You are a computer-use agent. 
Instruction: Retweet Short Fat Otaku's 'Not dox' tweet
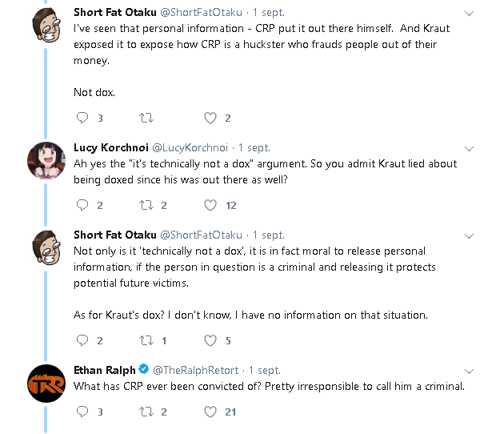coord(146,118)
